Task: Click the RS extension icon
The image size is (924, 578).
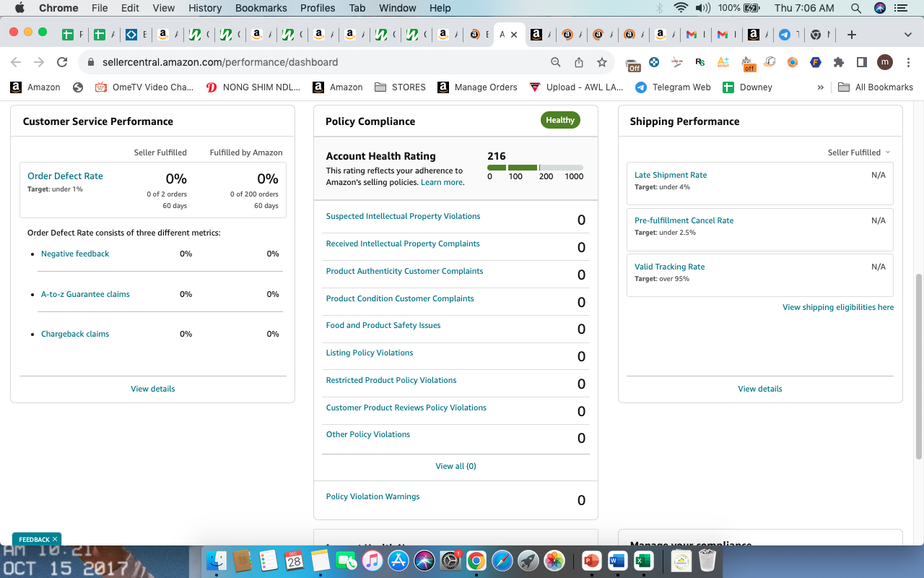Action: click(x=700, y=62)
